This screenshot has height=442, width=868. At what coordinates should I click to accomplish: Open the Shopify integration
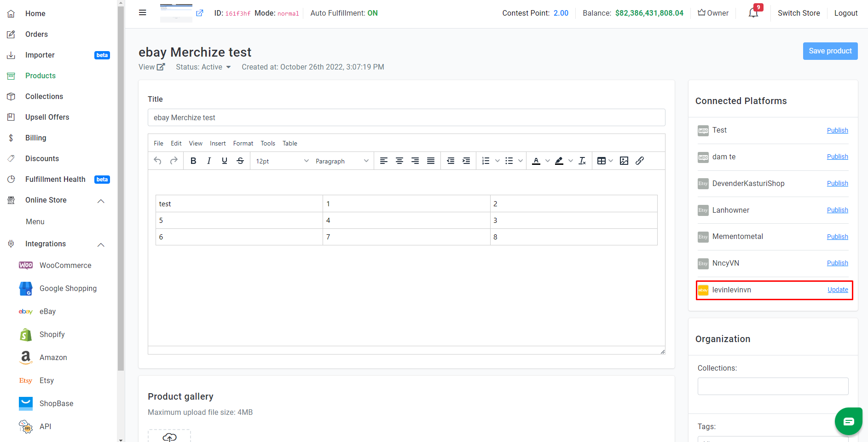click(52, 334)
